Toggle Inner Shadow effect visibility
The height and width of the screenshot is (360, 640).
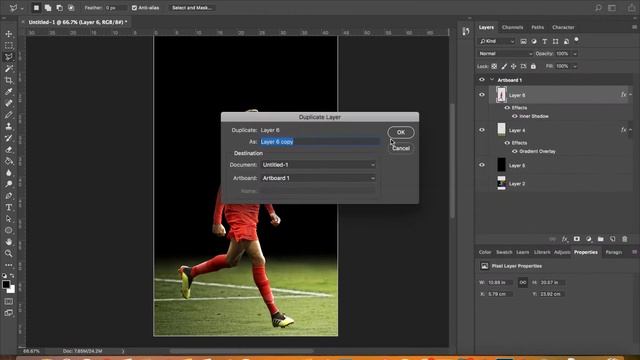point(515,116)
